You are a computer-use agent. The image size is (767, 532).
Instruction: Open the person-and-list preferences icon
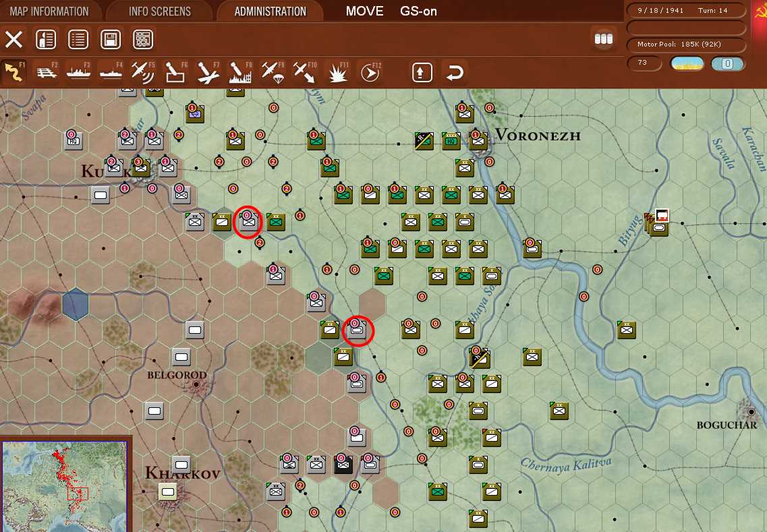46,39
